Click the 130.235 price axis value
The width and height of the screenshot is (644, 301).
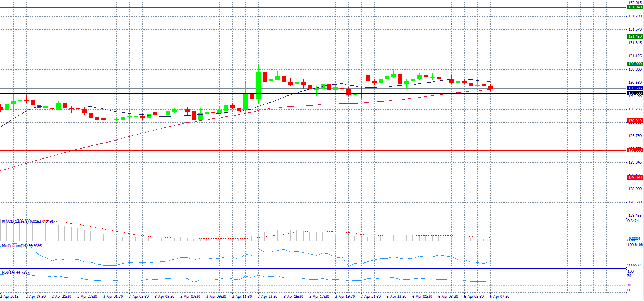635,109
